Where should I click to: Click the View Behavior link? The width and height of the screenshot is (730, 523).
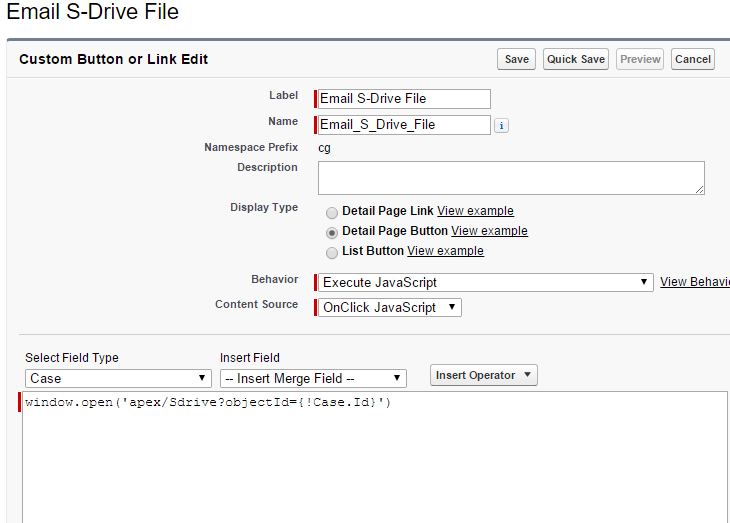694,282
